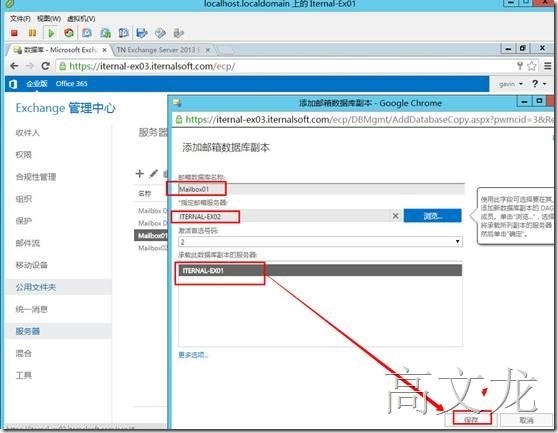This screenshot has height=433, width=558.
Task: Switch to the TN Exchange Server 2013 tab
Action: 162,50
